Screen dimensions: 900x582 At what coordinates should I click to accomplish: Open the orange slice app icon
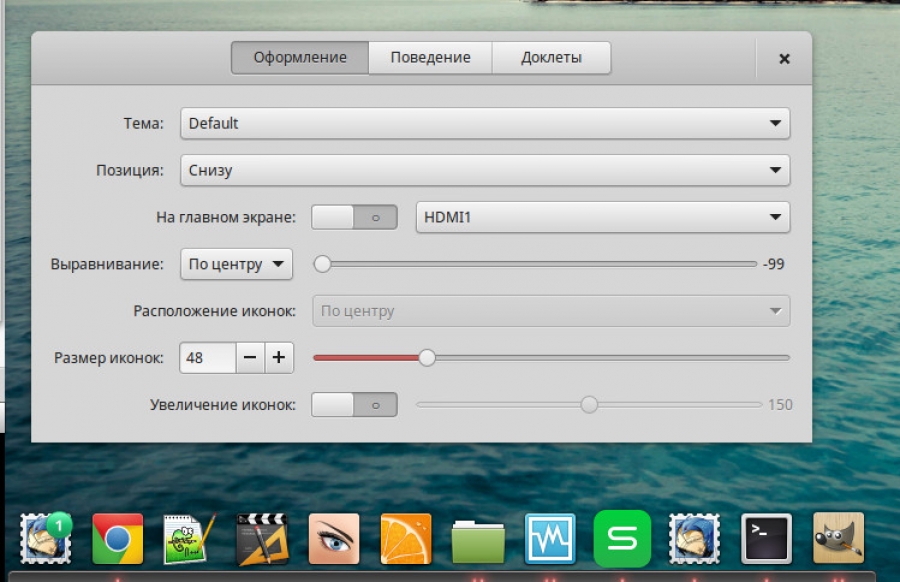coord(406,539)
